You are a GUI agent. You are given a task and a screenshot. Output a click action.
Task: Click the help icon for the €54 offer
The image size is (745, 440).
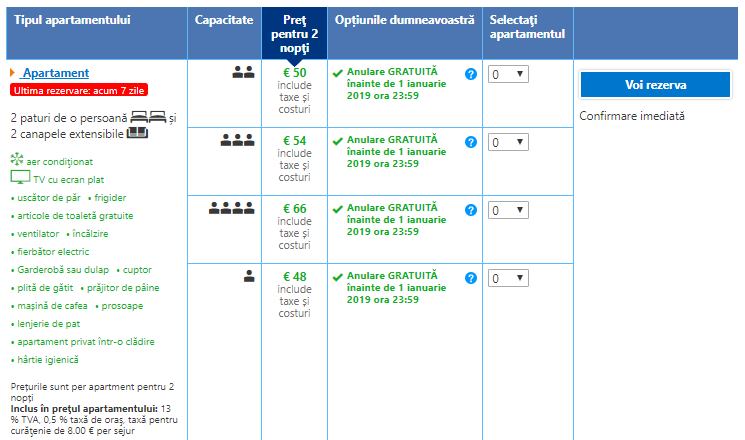[471, 142]
